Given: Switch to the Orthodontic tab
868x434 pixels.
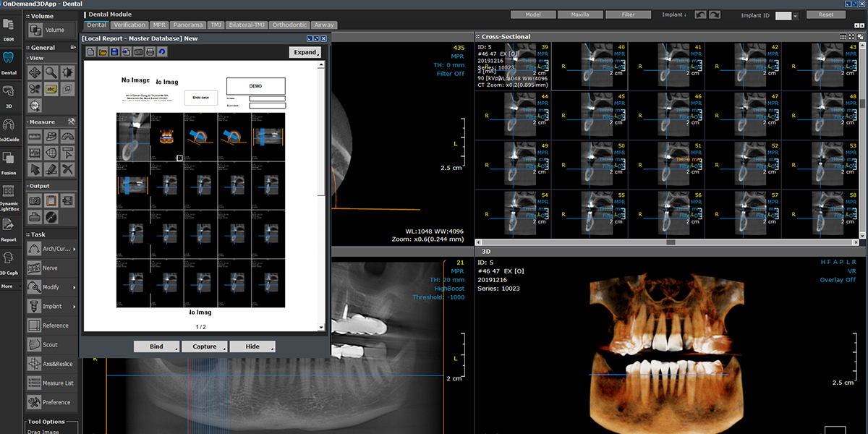Looking at the screenshot, I should pos(289,25).
